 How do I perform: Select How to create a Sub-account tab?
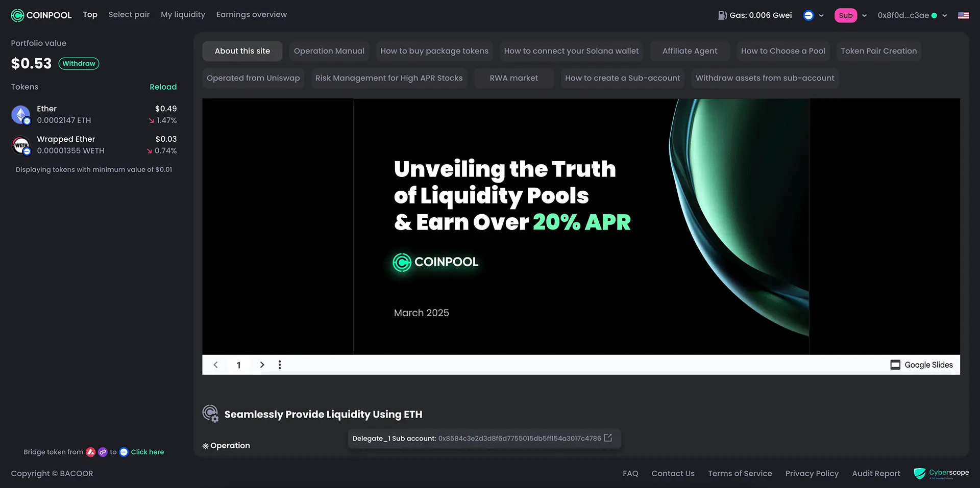(623, 78)
